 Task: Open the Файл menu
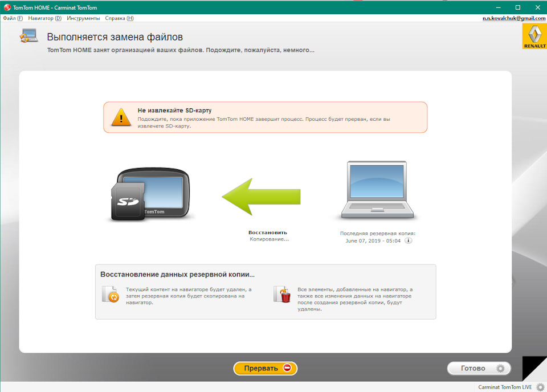[x=13, y=18]
